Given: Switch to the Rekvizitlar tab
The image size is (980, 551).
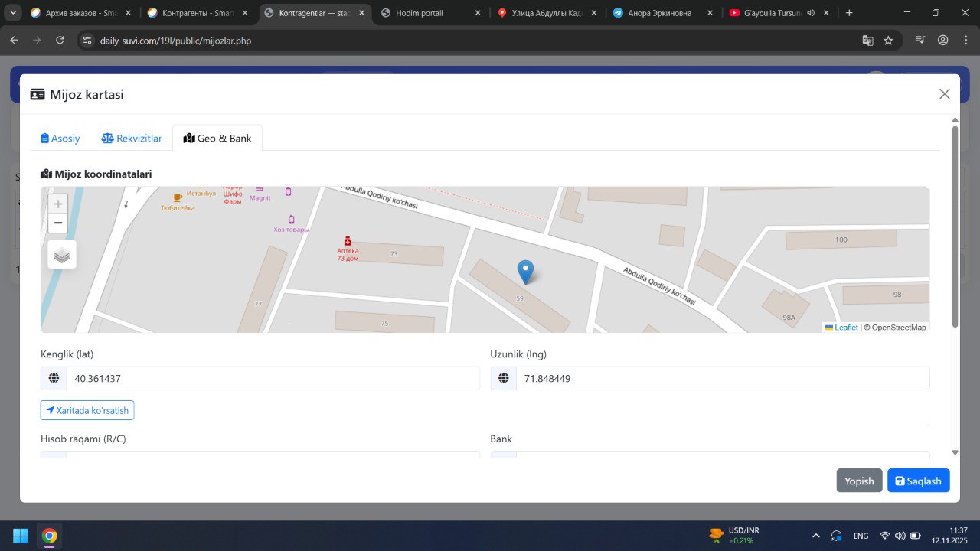Looking at the screenshot, I should point(132,139).
